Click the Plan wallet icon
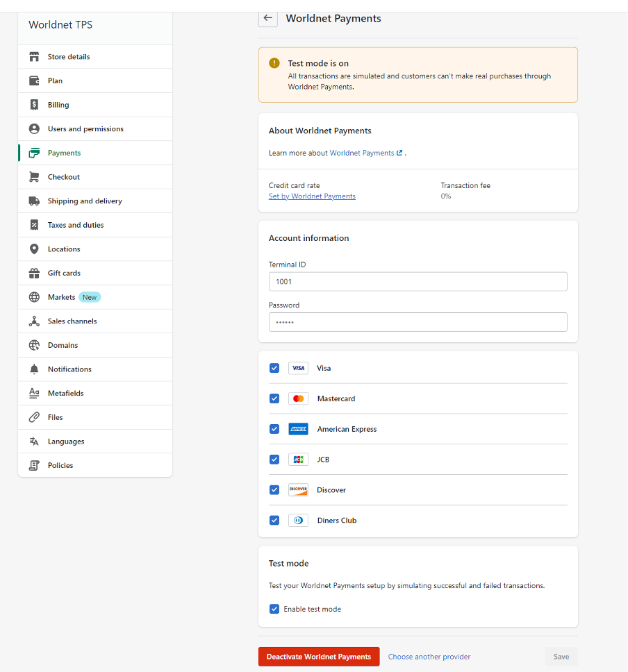Viewport: 628px width, 672px height. pyautogui.click(x=34, y=81)
